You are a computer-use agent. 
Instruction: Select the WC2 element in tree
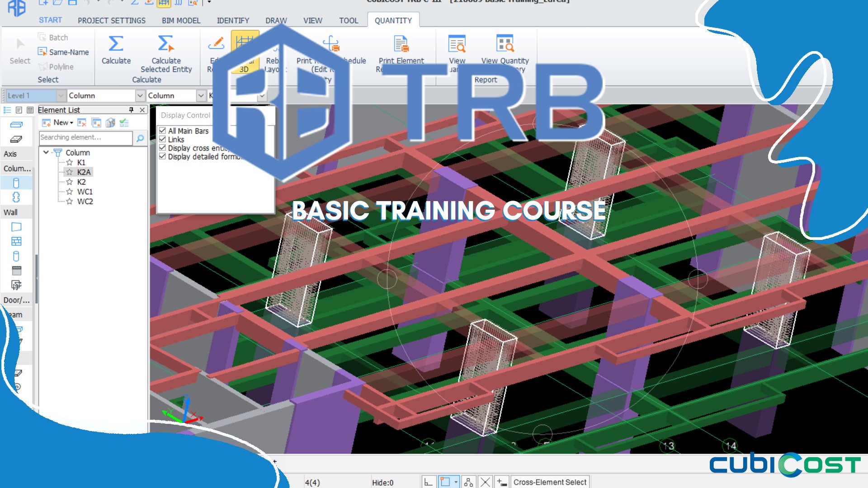point(85,202)
